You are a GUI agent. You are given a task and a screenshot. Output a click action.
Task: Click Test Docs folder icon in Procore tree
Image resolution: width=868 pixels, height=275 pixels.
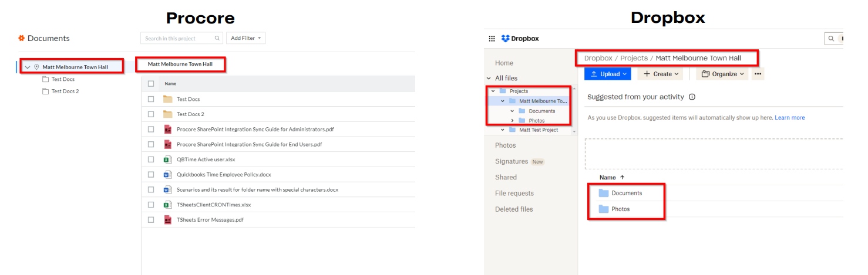click(45, 79)
